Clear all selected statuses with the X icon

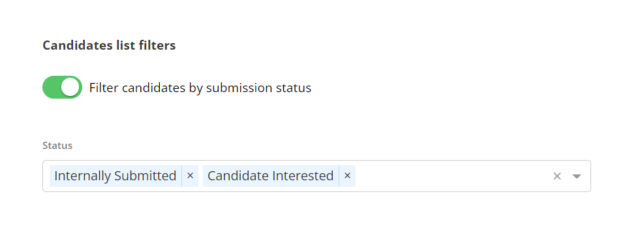click(557, 176)
